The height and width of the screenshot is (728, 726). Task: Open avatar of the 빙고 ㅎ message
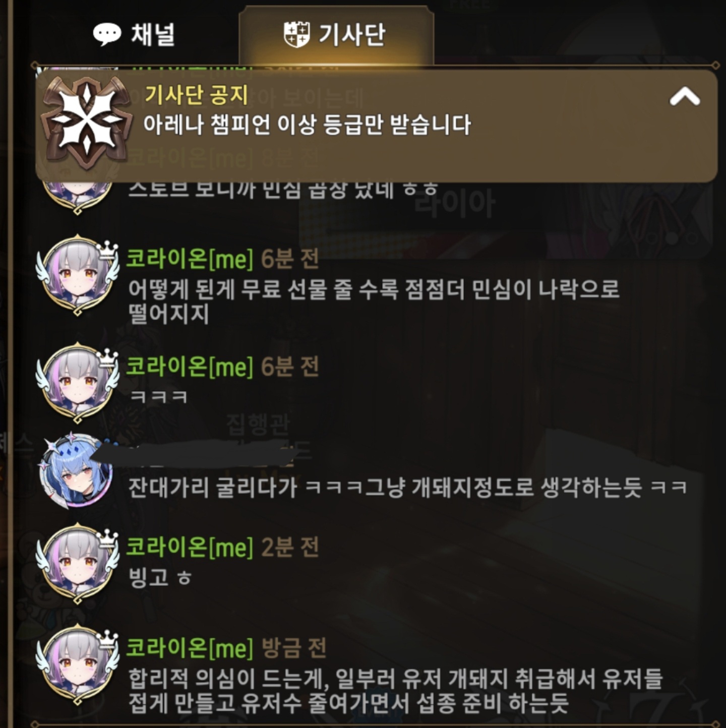pos(77,564)
